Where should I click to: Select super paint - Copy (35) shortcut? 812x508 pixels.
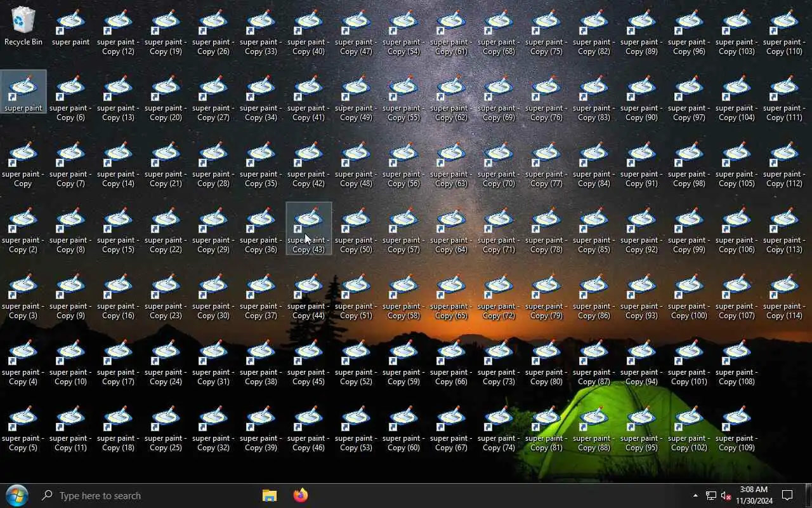(x=261, y=164)
